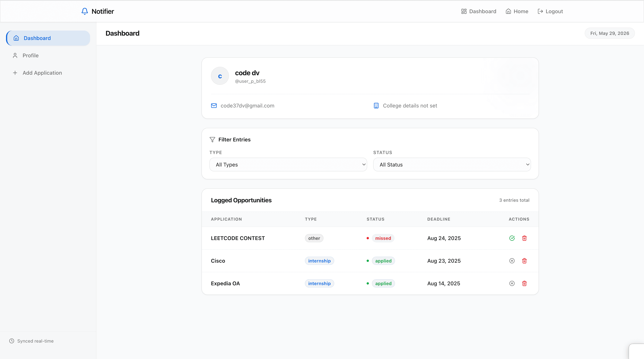Click the internship badge in the Cisco row

pos(319,261)
